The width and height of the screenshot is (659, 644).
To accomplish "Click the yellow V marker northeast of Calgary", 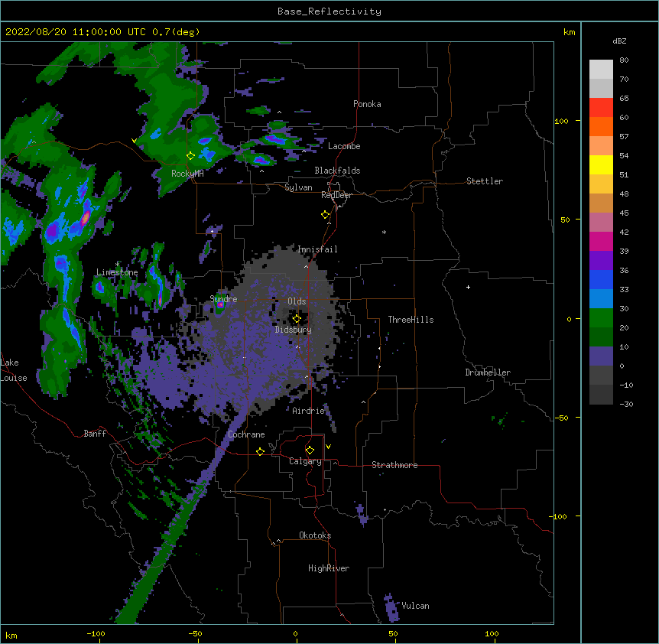I will pos(328,447).
